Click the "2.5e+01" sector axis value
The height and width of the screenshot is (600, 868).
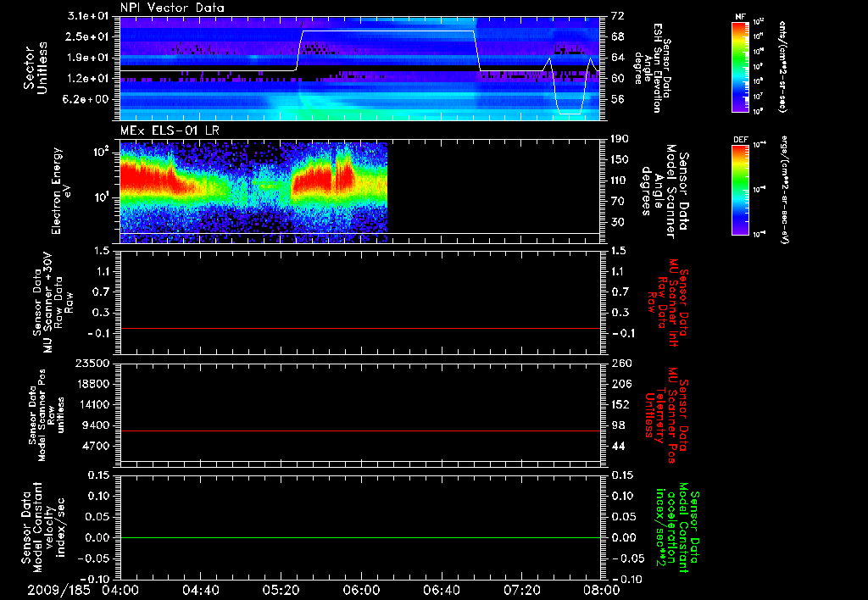(x=88, y=36)
